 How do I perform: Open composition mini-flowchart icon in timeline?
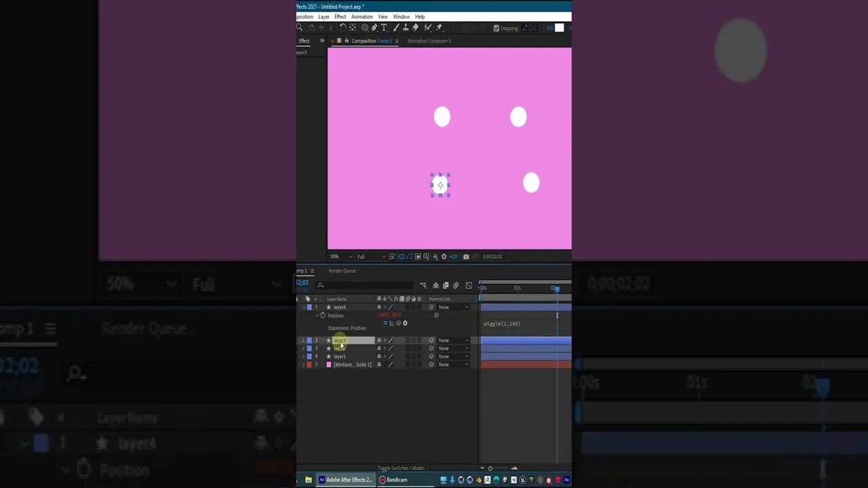(423, 285)
